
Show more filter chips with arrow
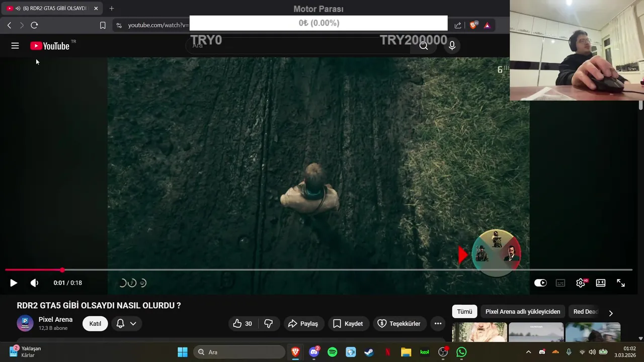tap(611, 313)
